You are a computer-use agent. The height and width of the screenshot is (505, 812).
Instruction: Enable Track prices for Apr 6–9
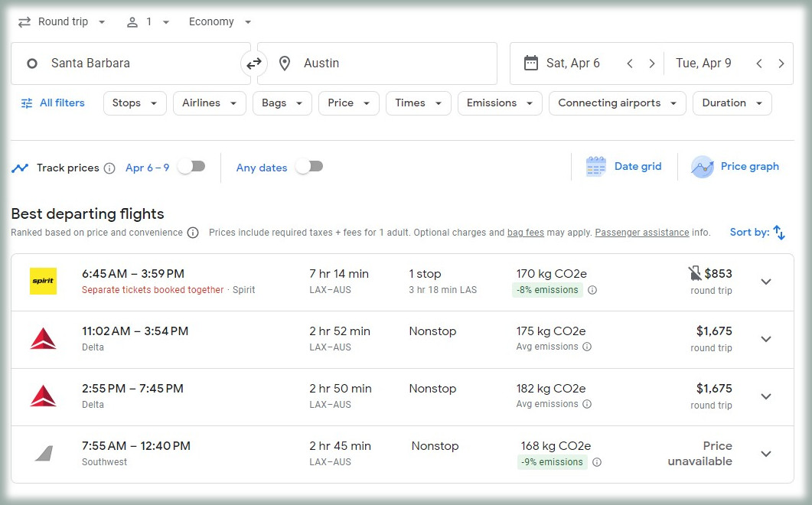pyautogui.click(x=191, y=167)
